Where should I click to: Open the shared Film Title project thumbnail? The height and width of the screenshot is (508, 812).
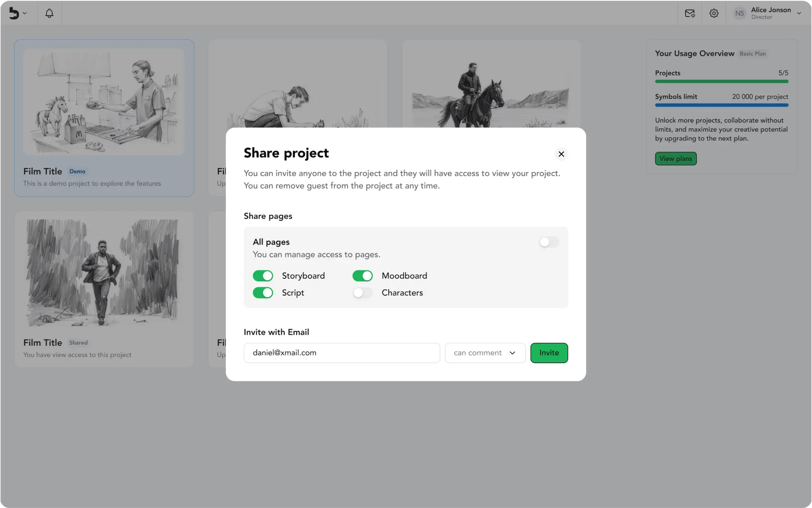[104, 273]
